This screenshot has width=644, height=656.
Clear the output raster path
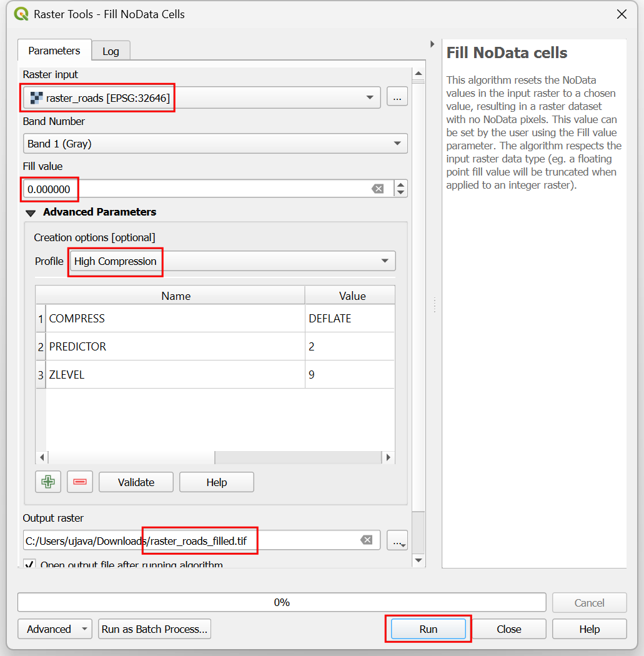(x=367, y=540)
